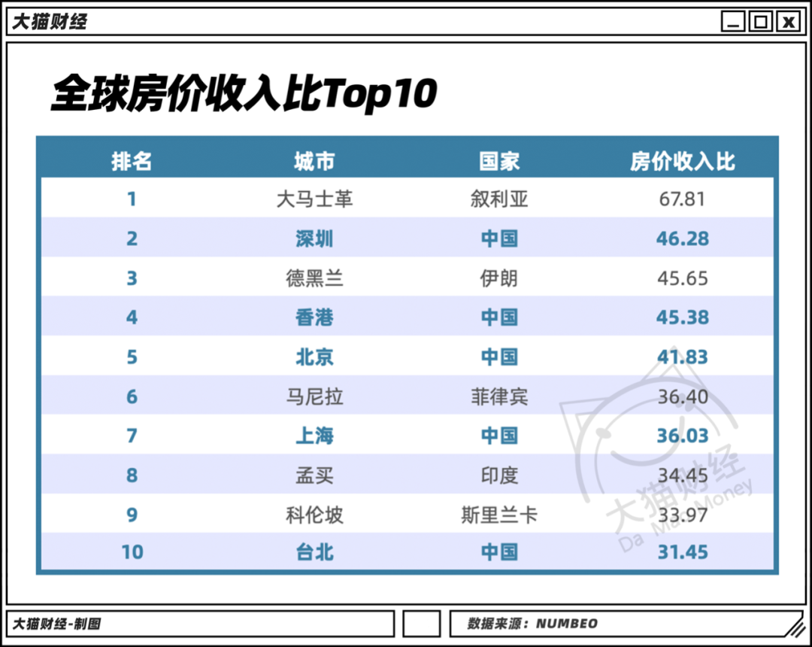The width and height of the screenshot is (812, 647).
Task: Click the value 45.65
Action: [x=683, y=278]
